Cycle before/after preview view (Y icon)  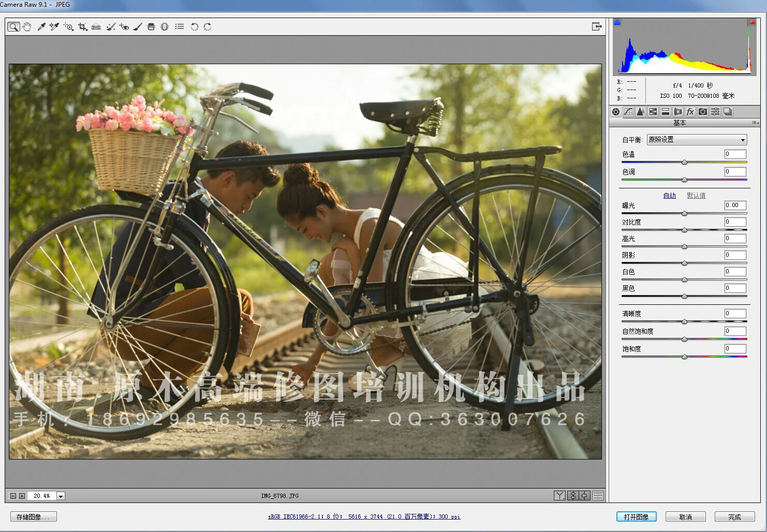point(559,496)
